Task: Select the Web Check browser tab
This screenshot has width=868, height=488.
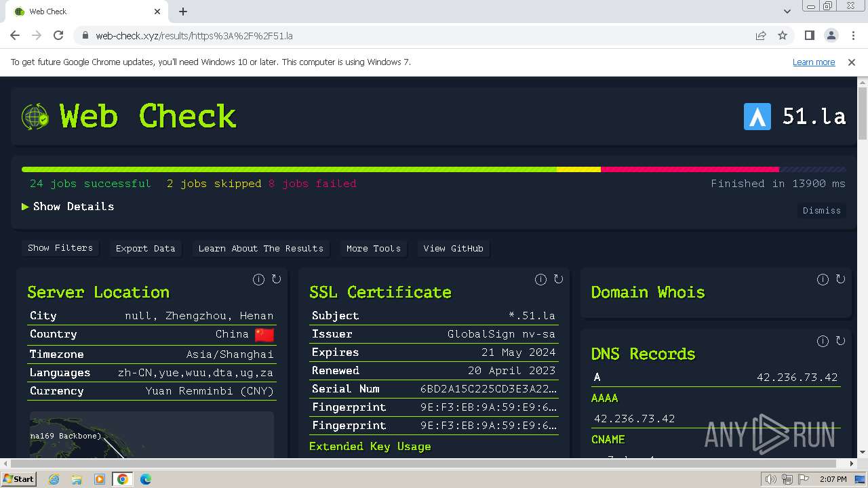Action: click(x=87, y=12)
